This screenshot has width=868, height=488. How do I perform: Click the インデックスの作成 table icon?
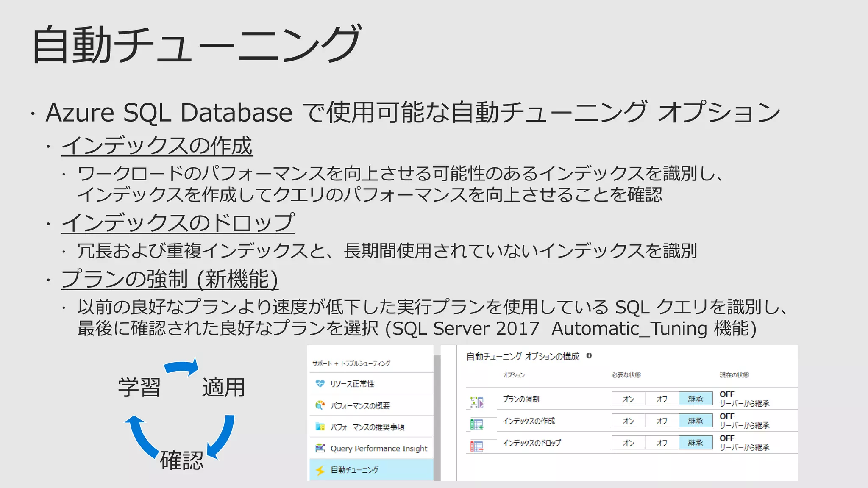pyautogui.click(x=477, y=424)
